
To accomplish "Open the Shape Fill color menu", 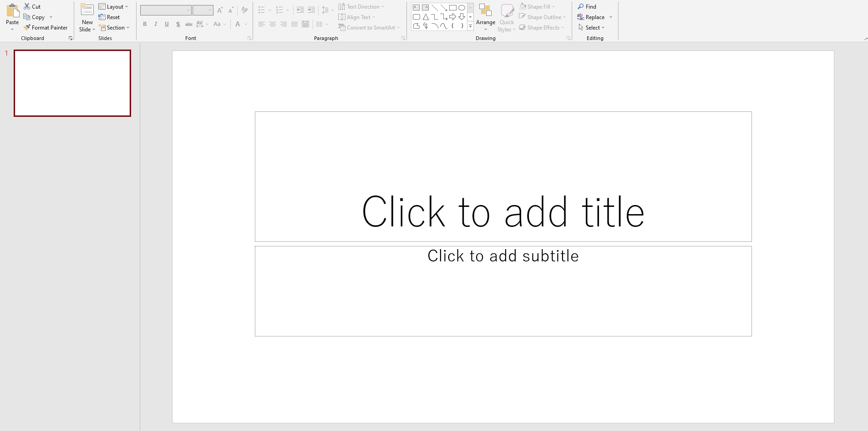I will (x=537, y=6).
